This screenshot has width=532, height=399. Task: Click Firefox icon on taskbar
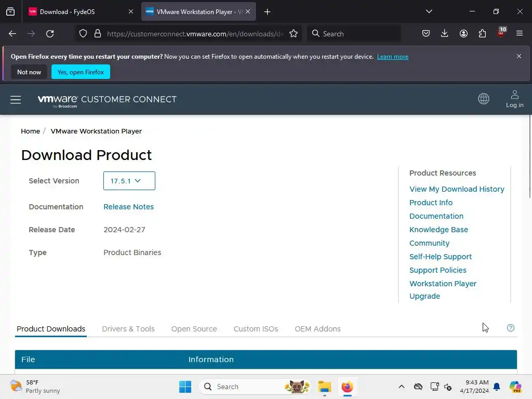click(x=347, y=387)
